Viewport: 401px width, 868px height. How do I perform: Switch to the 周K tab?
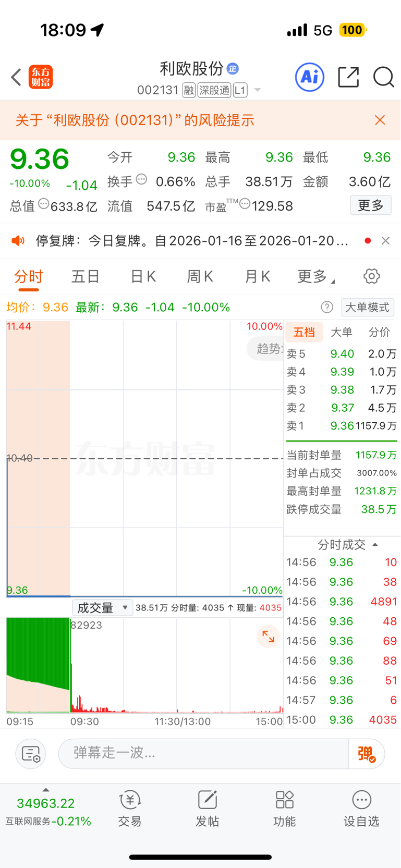(x=200, y=276)
